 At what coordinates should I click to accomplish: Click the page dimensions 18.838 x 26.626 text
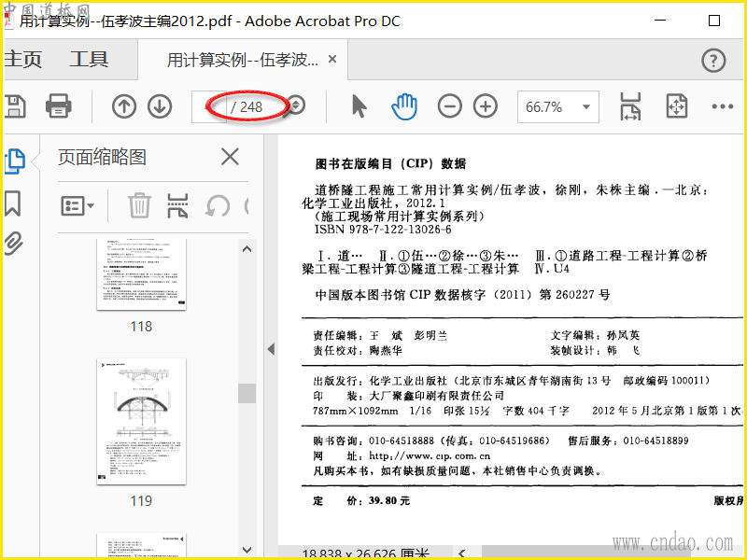point(365,554)
